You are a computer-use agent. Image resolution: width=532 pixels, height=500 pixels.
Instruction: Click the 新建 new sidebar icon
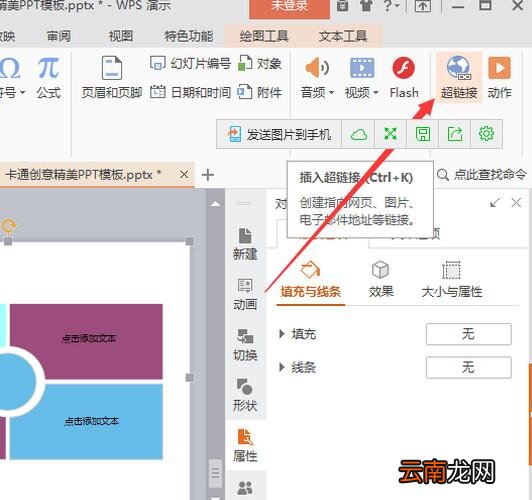[x=245, y=244]
